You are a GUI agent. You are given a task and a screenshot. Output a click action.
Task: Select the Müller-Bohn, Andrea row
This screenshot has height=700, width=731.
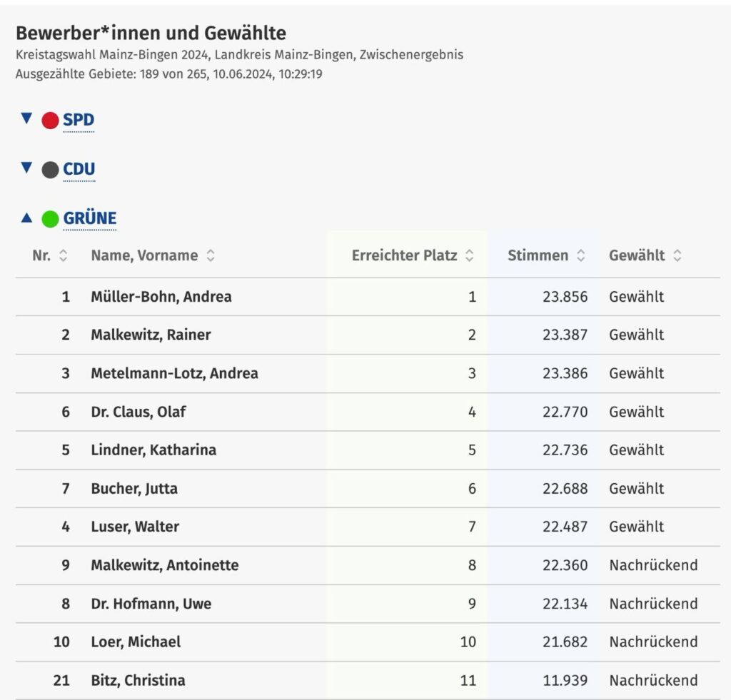pyautogui.click(x=368, y=297)
